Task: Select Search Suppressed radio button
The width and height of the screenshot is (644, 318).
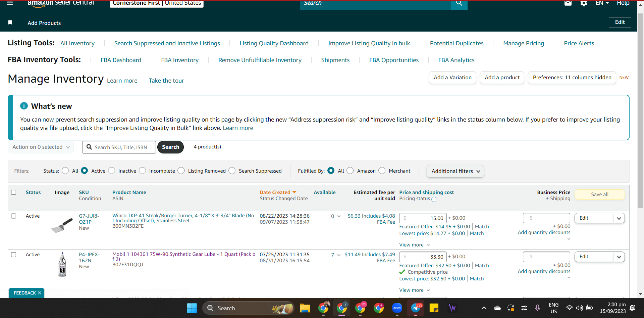Action: pos(232,171)
